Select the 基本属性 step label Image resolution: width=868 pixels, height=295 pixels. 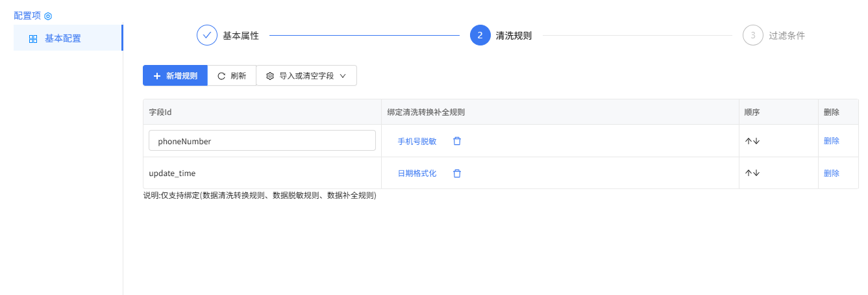(x=241, y=36)
